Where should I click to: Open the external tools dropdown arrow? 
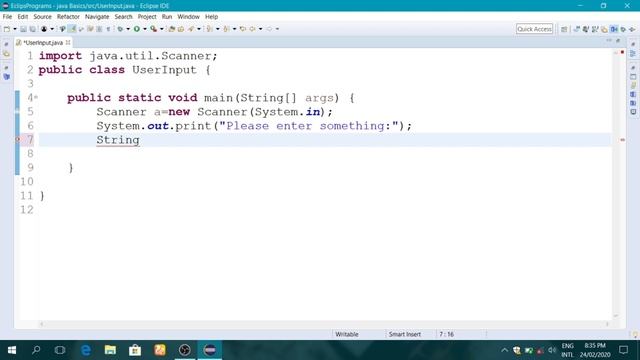(x=162, y=29)
